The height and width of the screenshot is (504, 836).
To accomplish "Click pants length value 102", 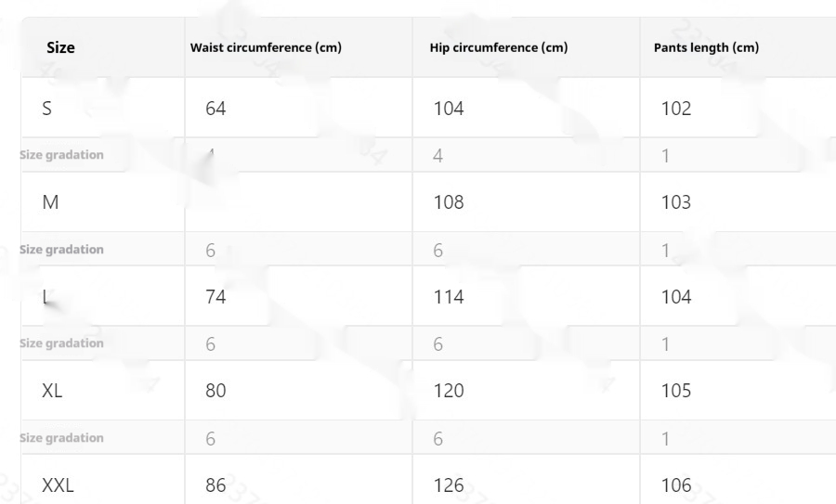I will coord(676,109).
